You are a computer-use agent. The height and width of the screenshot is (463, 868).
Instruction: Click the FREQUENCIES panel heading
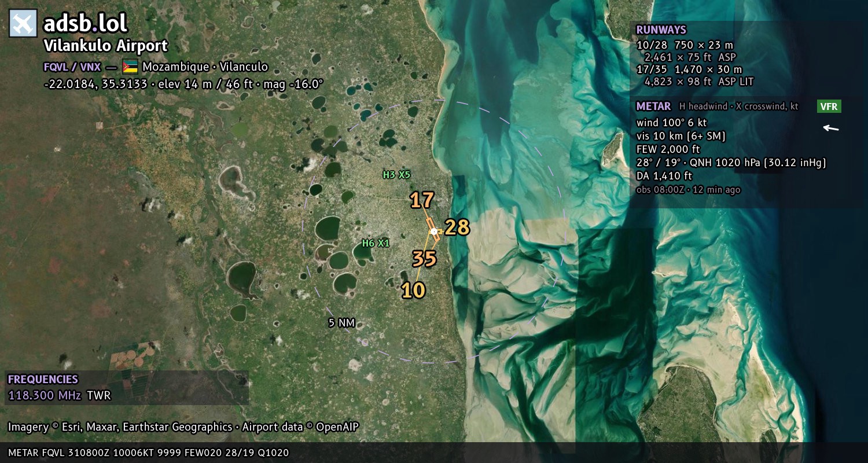pyautogui.click(x=43, y=380)
